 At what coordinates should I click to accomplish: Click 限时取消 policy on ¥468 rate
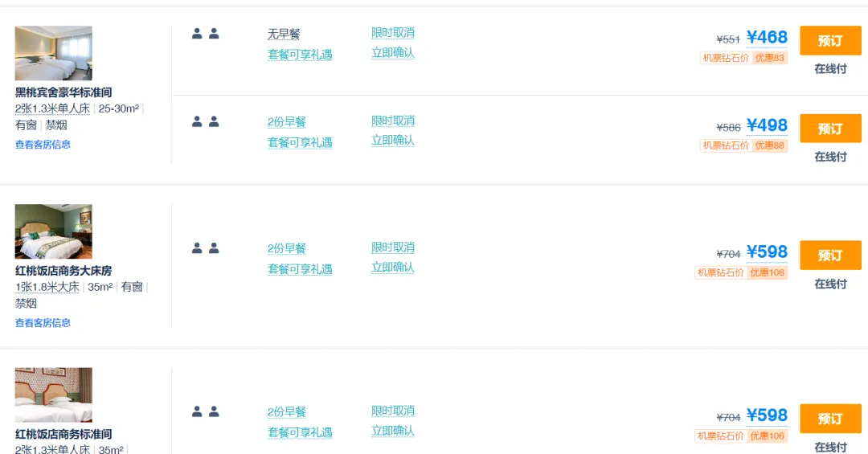click(x=393, y=33)
